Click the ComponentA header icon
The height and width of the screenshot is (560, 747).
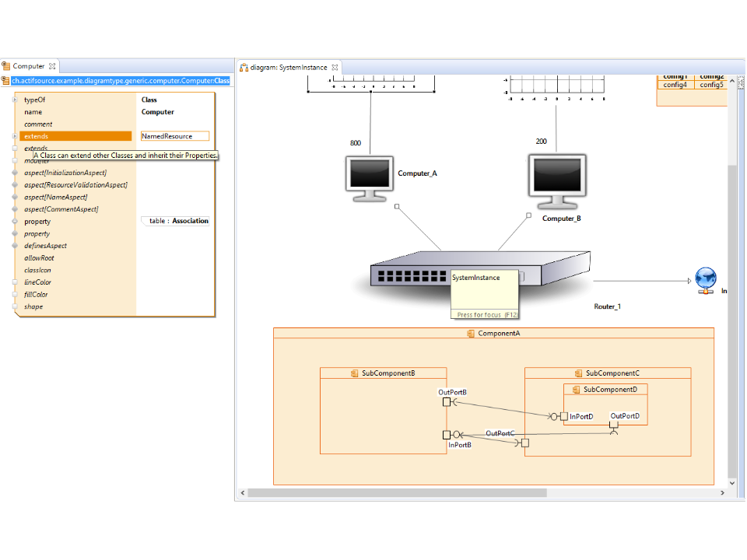point(471,333)
